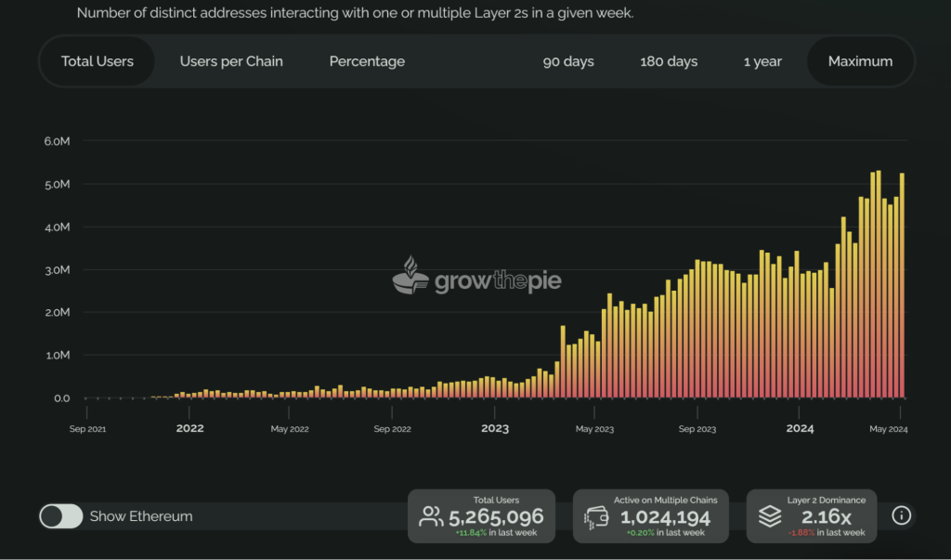Click the 2.16x Layer 2 Dominance value
The height and width of the screenshot is (560, 951).
click(x=827, y=517)
